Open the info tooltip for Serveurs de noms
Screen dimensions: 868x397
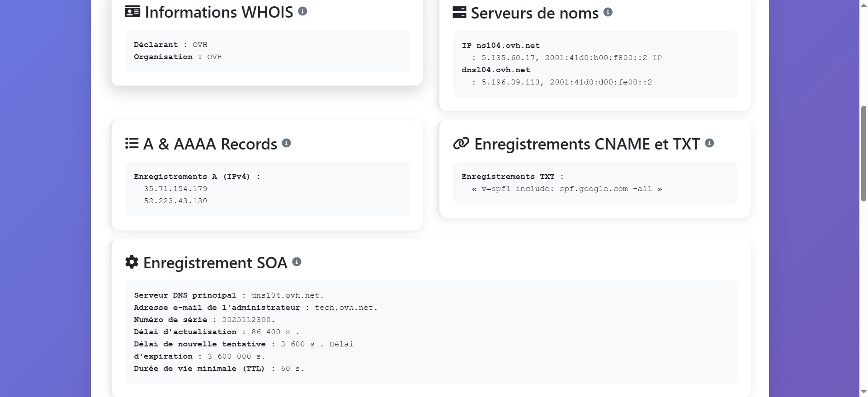pyautogui.click(x=609, y=13)
